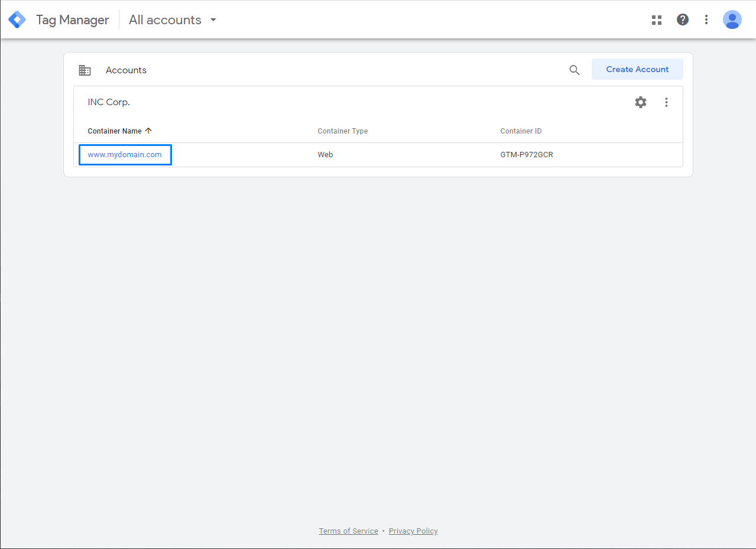Screen dimensions: 756x549
Task: Open the Google apps grid
Action: [657, 20]
